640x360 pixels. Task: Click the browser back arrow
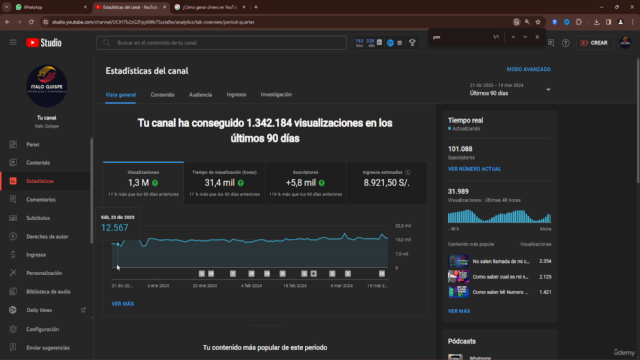point(7,22)
